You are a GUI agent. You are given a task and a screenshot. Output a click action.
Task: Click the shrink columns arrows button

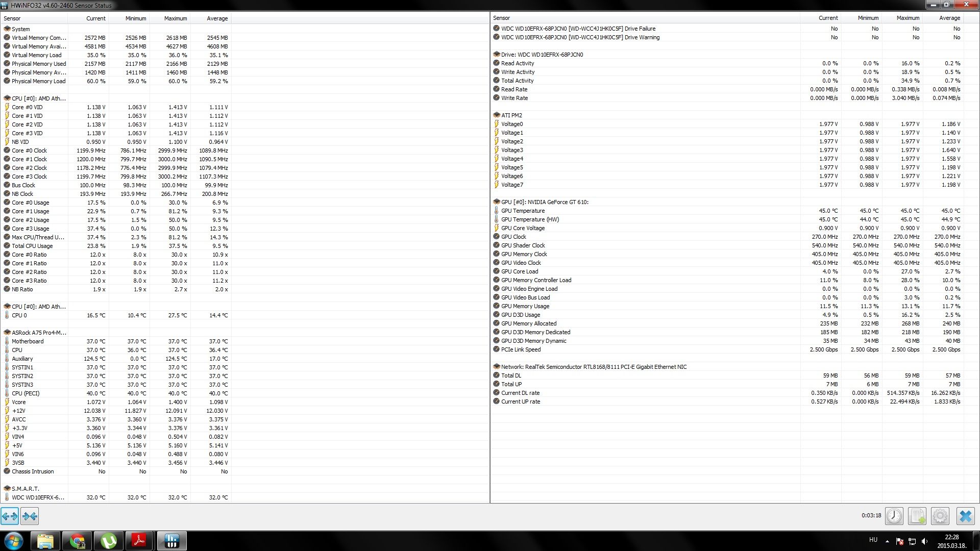[30, 516]
